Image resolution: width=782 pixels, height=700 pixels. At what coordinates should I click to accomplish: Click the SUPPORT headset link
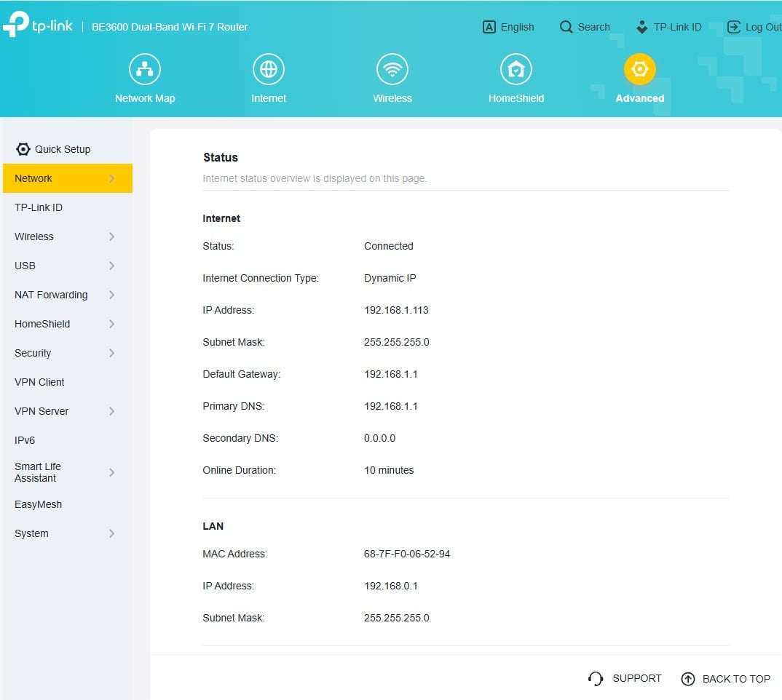tap(625, 678)
